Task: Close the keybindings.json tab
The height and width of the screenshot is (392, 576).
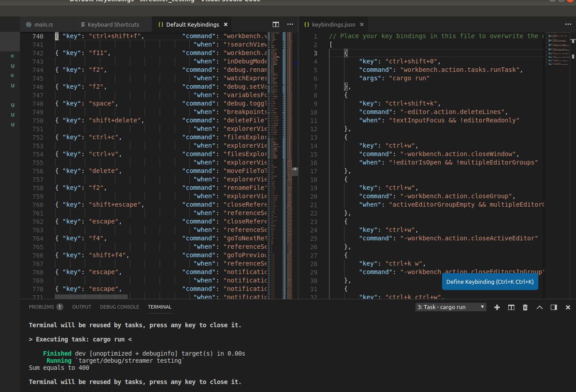Action: click(362, 24)
